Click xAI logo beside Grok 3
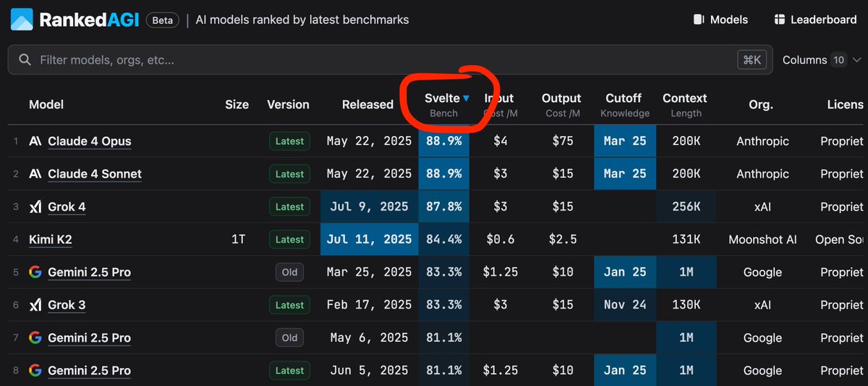Viewport: 868px width, 386px height. pos(35,305)
